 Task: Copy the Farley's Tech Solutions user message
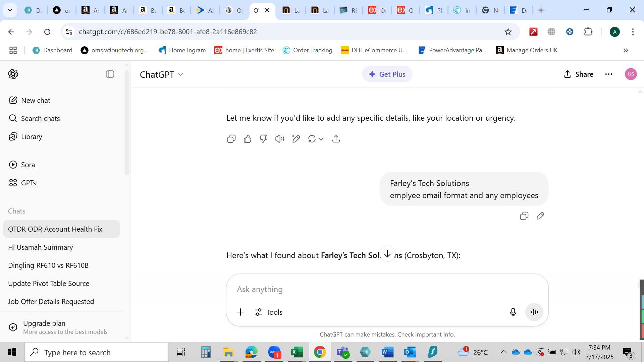point(524,216)
